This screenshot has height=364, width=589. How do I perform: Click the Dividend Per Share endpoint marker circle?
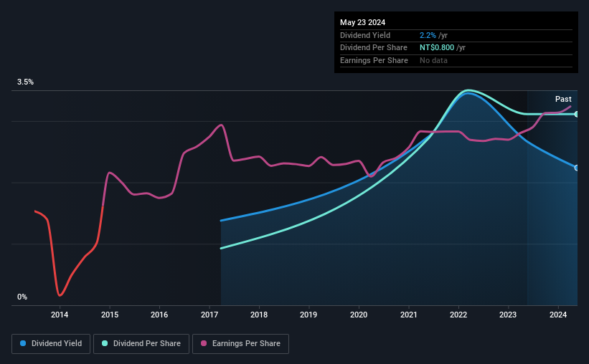[577, 114]
